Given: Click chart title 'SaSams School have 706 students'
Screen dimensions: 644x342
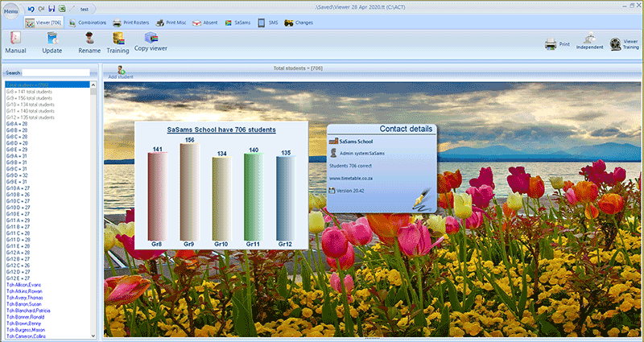Looking at the screenshot, I should (x=221, y=130).
